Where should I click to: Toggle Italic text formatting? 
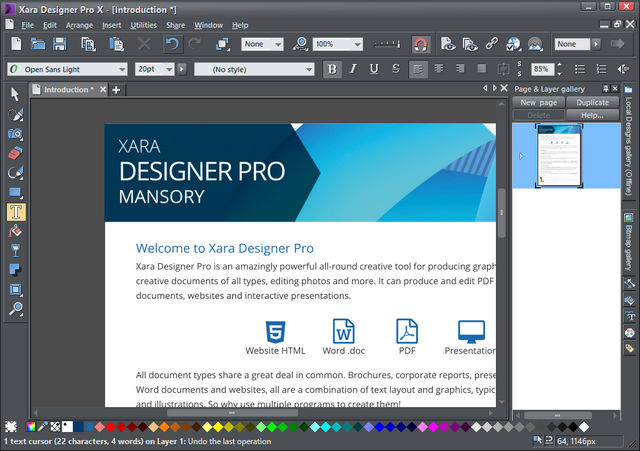353,69
